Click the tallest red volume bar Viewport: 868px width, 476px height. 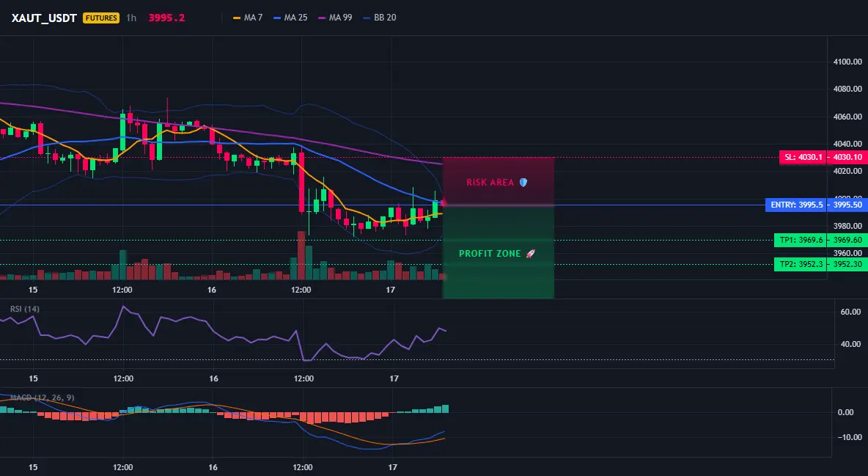(301, 255)
